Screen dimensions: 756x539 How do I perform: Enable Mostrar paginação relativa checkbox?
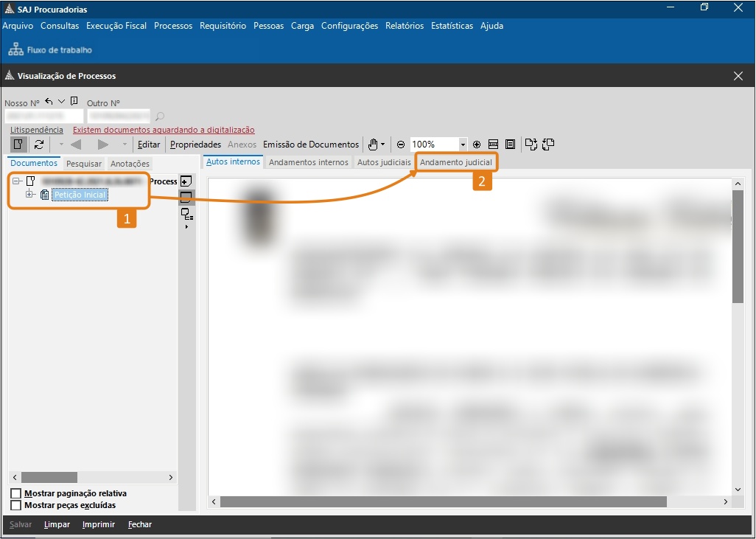point(16,493)
